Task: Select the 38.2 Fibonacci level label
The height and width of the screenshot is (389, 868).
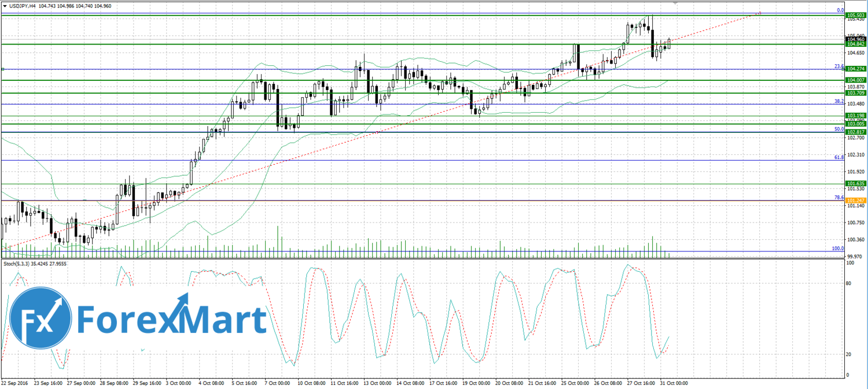Action: (x=838, y=101)
